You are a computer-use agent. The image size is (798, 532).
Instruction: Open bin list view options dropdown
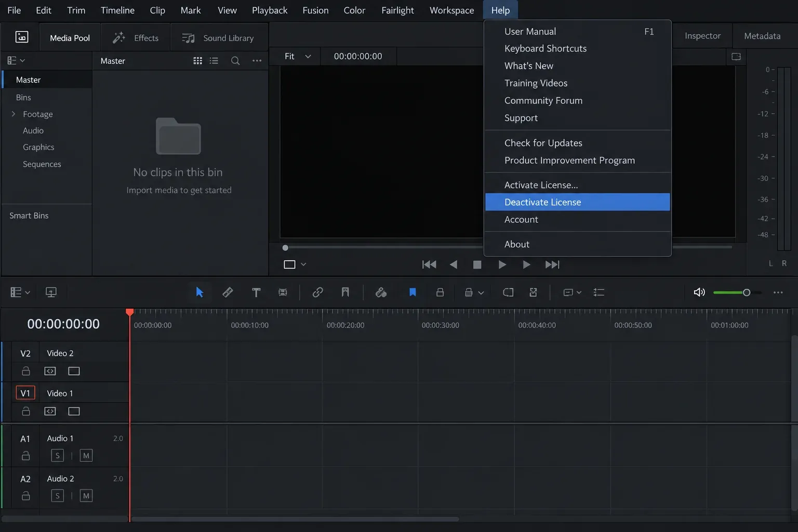[x=16, y=61]
